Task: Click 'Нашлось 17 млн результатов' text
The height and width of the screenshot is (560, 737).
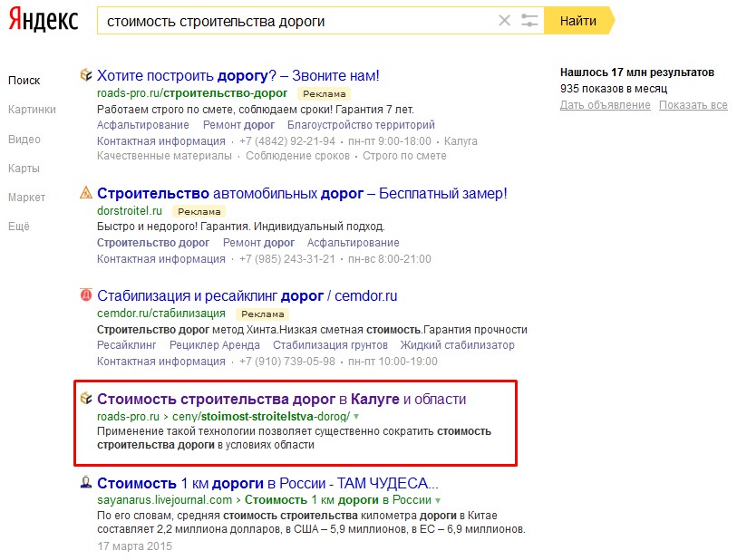Action: [x=637, y=72]
